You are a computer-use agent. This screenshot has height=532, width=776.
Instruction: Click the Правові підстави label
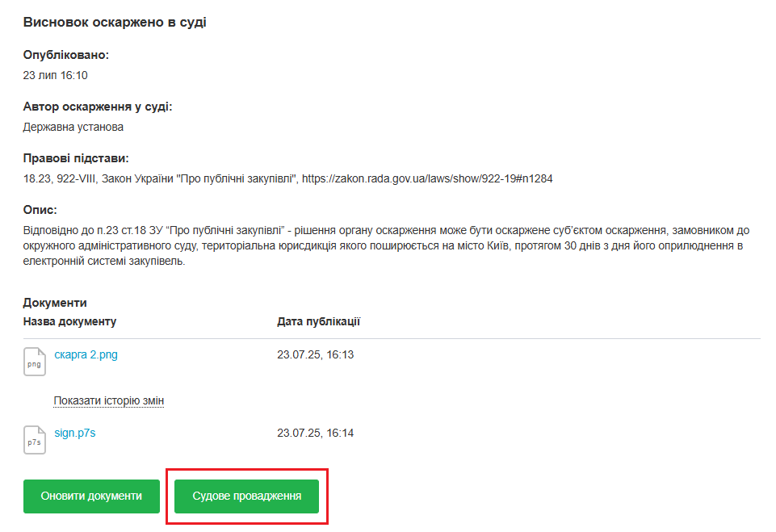click(x=76, y=158)
